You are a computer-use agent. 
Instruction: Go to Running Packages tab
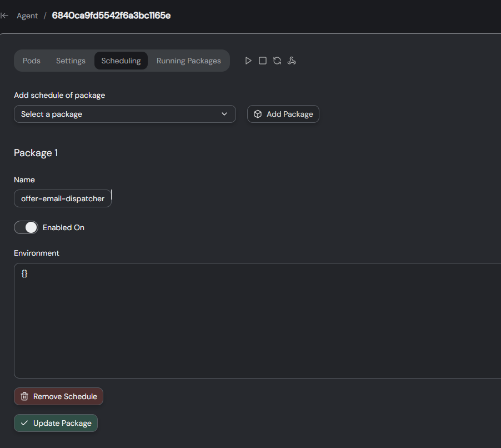(x=188, y=61)
